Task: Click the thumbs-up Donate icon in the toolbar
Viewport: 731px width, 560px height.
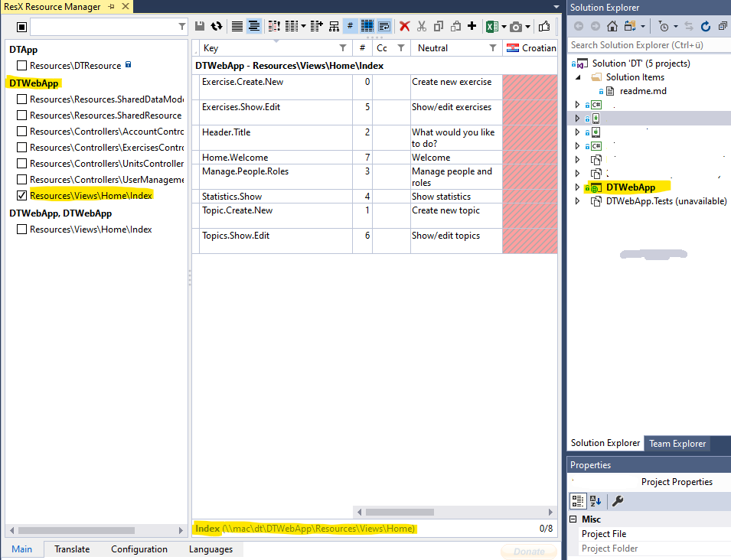Action: click(543, 24)
